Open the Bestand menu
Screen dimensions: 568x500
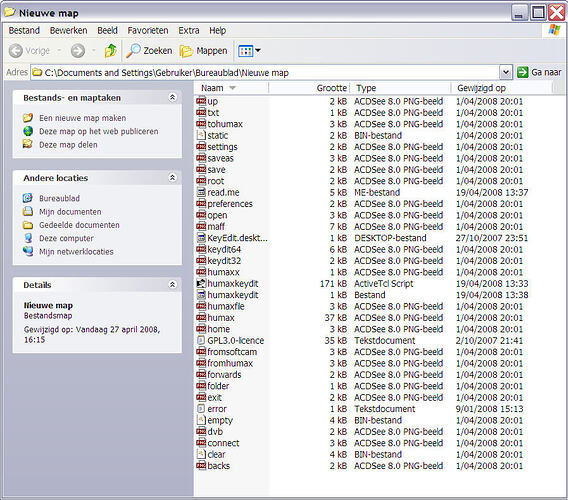[x=24, y=30]
